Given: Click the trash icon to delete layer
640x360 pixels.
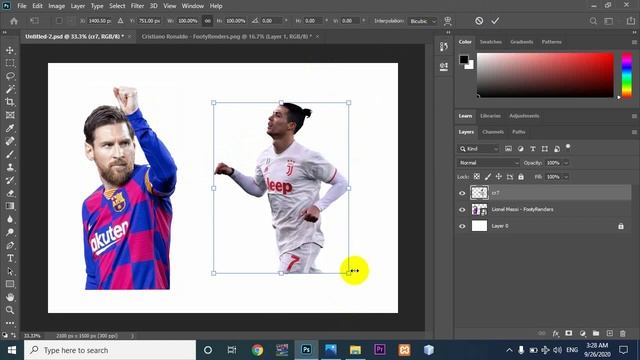Looking at the screenshot, I should (x=623, y=333).
